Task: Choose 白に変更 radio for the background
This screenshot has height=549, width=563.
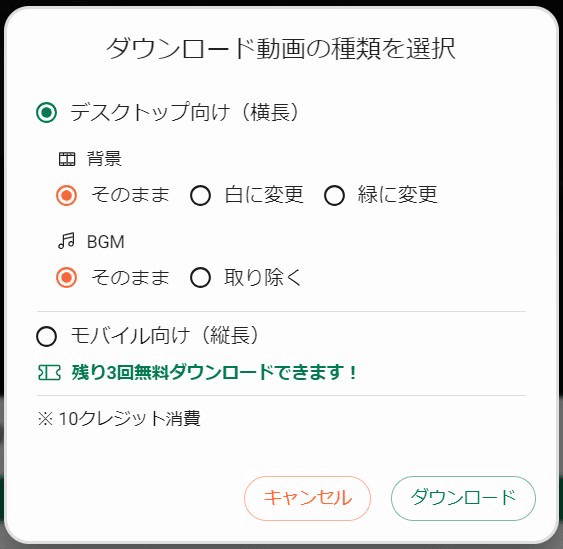Action: click(x=200, y=195)
